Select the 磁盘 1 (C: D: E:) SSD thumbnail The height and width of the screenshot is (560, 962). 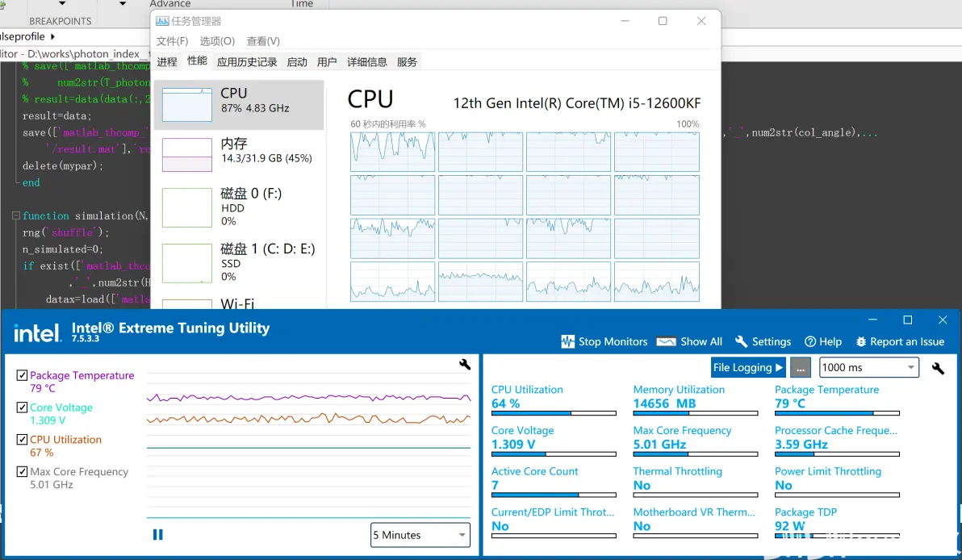187,263
